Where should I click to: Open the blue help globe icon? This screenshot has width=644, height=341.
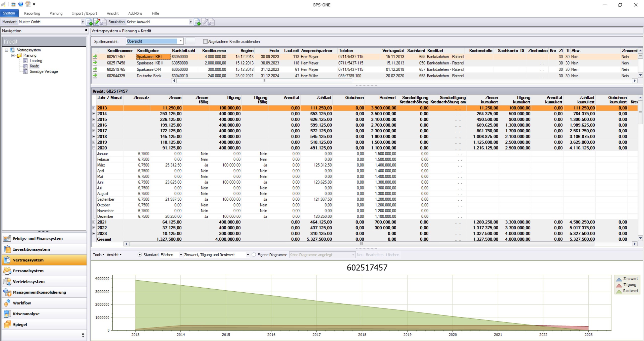pyautogui.click(x=21, y=4)
